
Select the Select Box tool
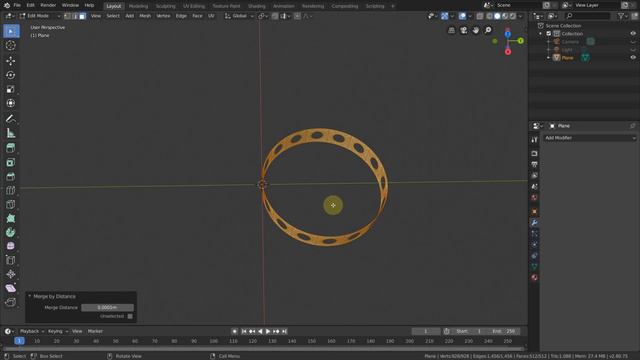coord(11,31)
